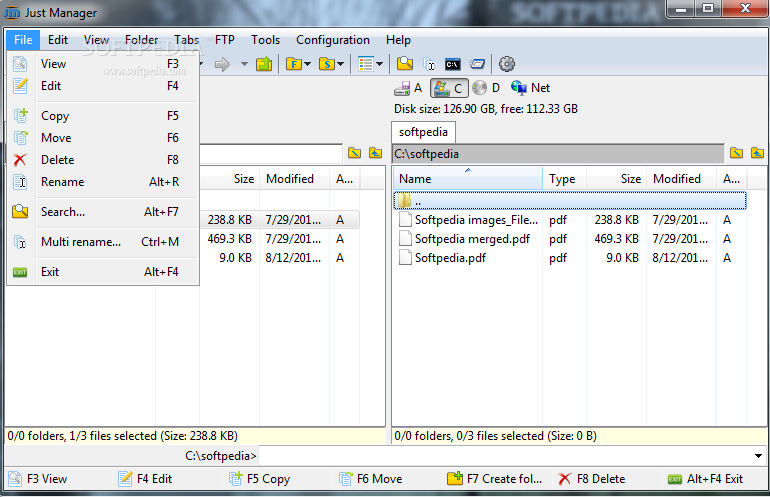The height and width of the screenshot is (497, 770).
Task: Switch to the softpedia tab
Action: click(423, 132)
